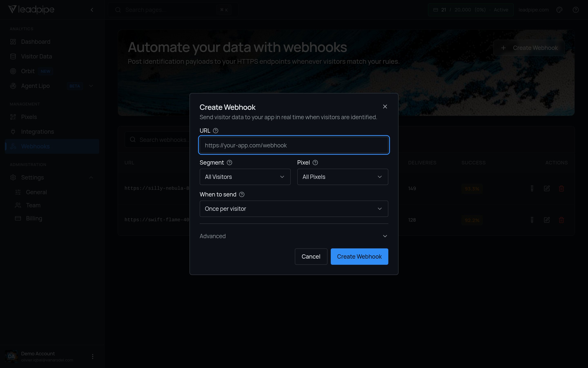Open Team settings
The width and height of the screenshot is (588, 368).
click(55, 205)
